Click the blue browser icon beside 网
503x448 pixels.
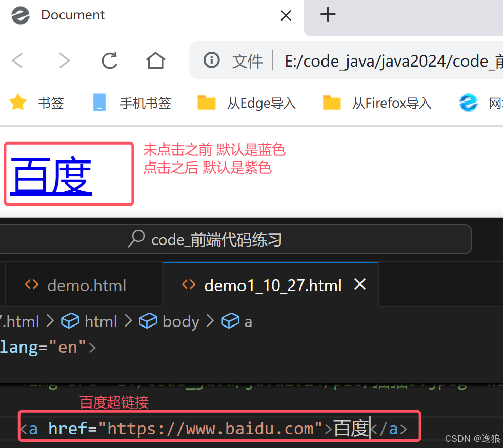coord(468,103)
